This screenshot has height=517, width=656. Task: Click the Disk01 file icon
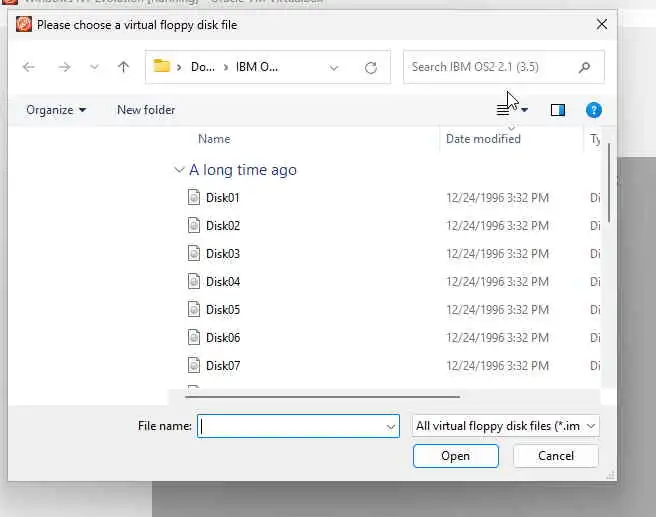(x=194, y=197)
